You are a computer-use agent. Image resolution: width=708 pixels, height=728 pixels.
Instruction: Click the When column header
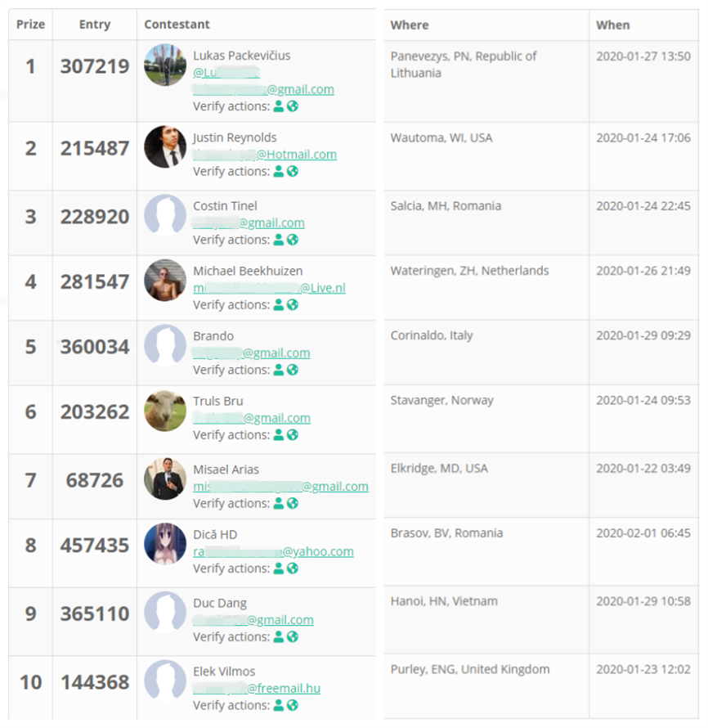(613, 25)
